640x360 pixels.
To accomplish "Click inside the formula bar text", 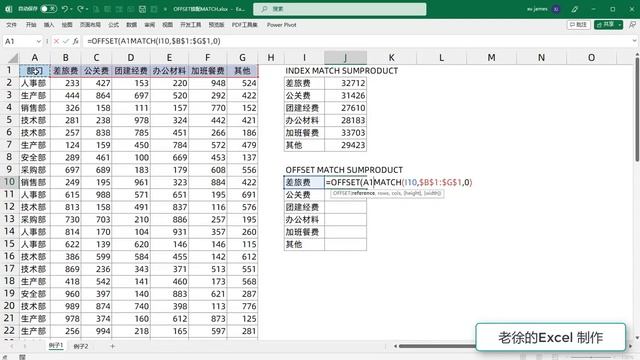I will 154,41.
